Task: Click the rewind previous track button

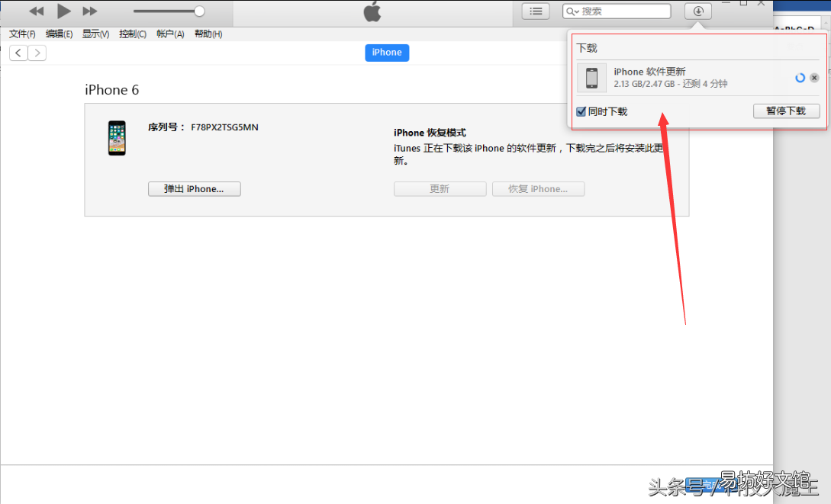Action: (36, 11)
